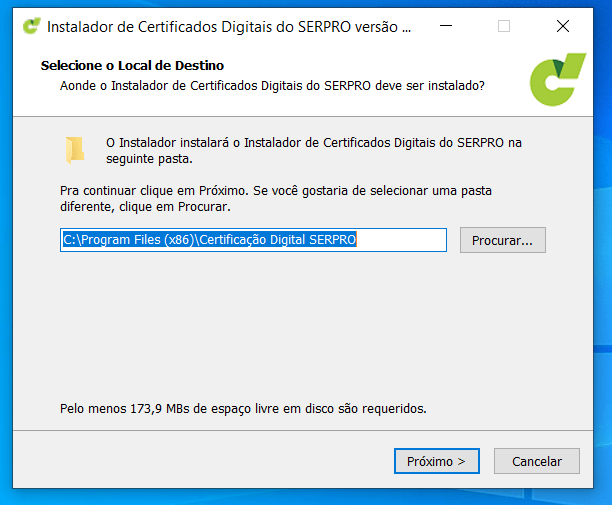Click the SERPRO installer icon in title bar
Image resolution: width=612 pixels, height=505 pixels.
point(32,27)
